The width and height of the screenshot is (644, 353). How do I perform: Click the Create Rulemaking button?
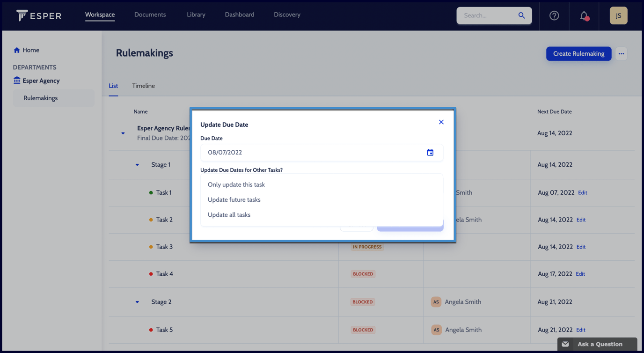[x=578, y=54]
